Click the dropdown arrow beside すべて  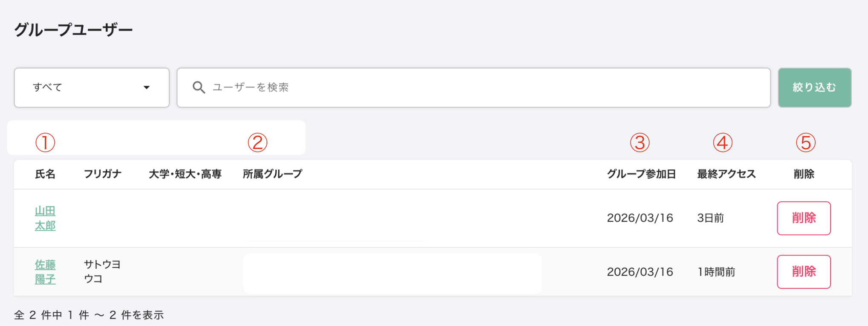[147, 87]
